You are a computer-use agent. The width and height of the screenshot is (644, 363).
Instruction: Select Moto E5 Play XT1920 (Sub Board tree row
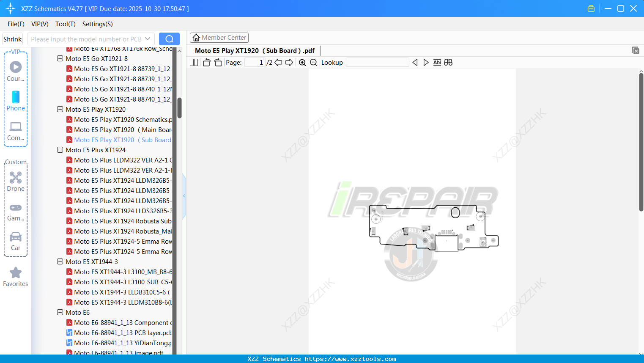(119, 140)
